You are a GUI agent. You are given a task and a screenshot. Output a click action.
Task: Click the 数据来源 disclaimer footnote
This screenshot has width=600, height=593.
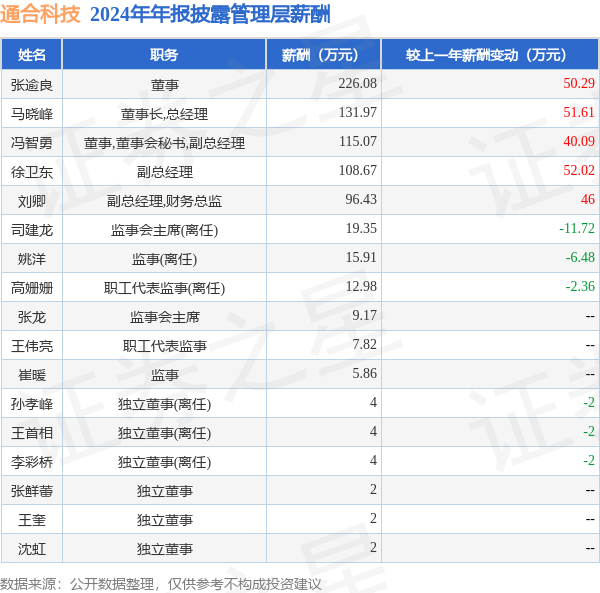click(x=161, y=584)
